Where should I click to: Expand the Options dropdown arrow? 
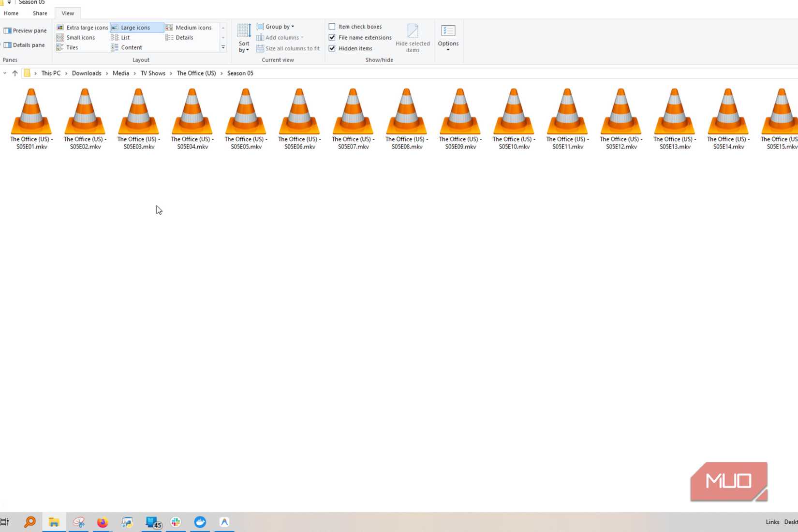(x=448, y=50)
